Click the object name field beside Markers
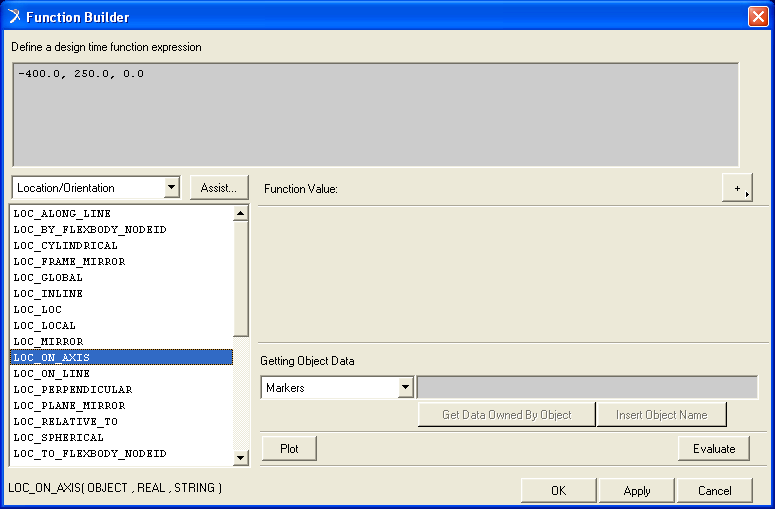The height and width of the screenshot is (509, 775). point(587,387)
